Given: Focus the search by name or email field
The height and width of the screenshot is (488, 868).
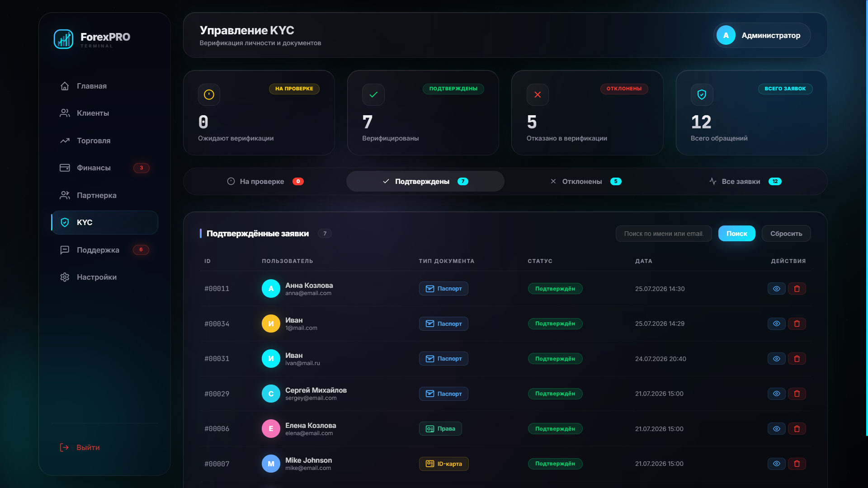Looking at the screenshot, I should click(x=664, y=234).
